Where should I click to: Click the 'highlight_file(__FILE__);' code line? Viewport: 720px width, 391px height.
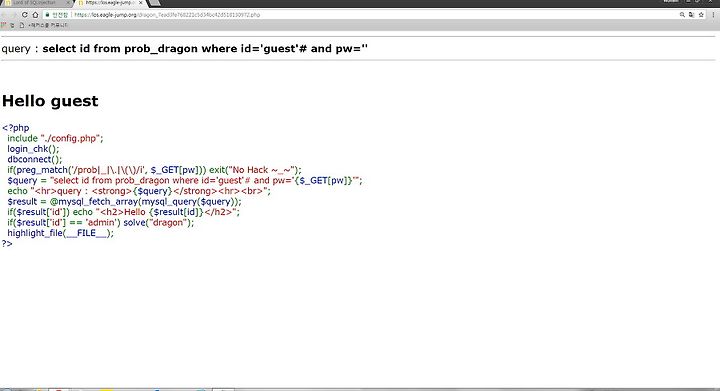tap(60, 233)
